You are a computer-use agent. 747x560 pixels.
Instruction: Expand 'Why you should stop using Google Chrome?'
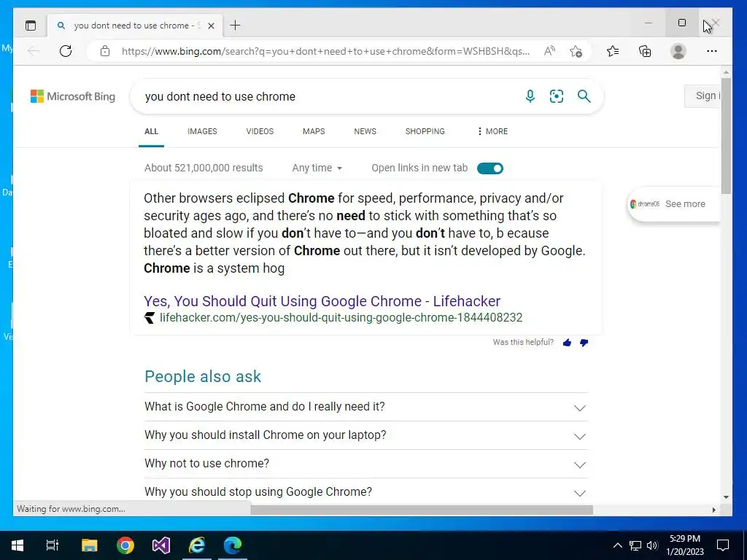point(366,492)
